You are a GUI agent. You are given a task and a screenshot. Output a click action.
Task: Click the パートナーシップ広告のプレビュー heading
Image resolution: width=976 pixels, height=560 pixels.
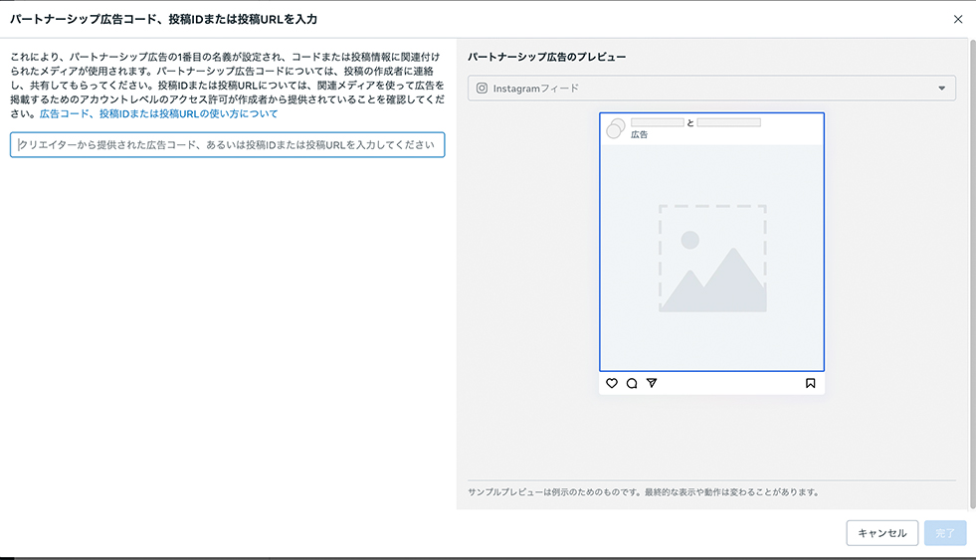pyautogui.click(x=546, y=57)
